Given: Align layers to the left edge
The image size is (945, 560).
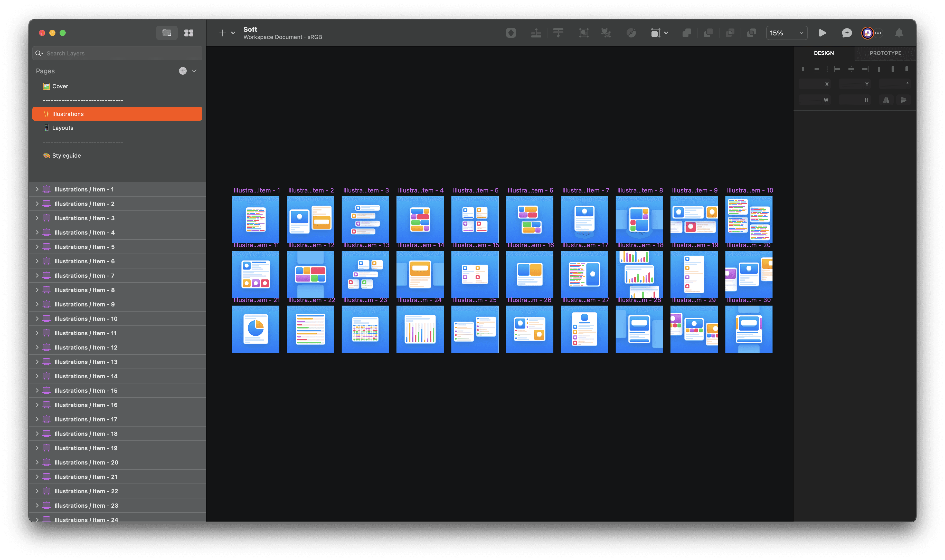Looking at the screenshot, I should point(837,69).
